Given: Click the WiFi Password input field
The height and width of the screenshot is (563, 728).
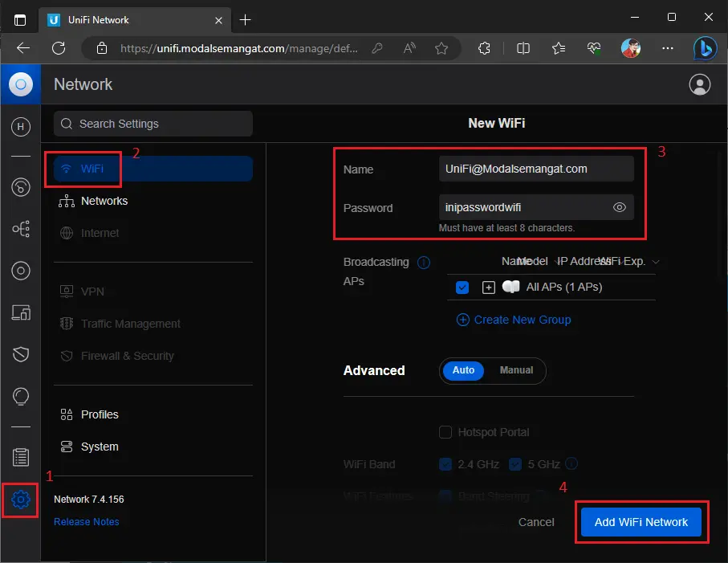Looking at the screenshot, I should tap(536, 207).
